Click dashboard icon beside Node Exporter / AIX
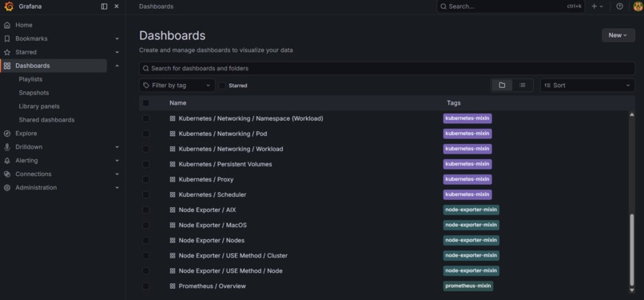 [x=173, y=210]
